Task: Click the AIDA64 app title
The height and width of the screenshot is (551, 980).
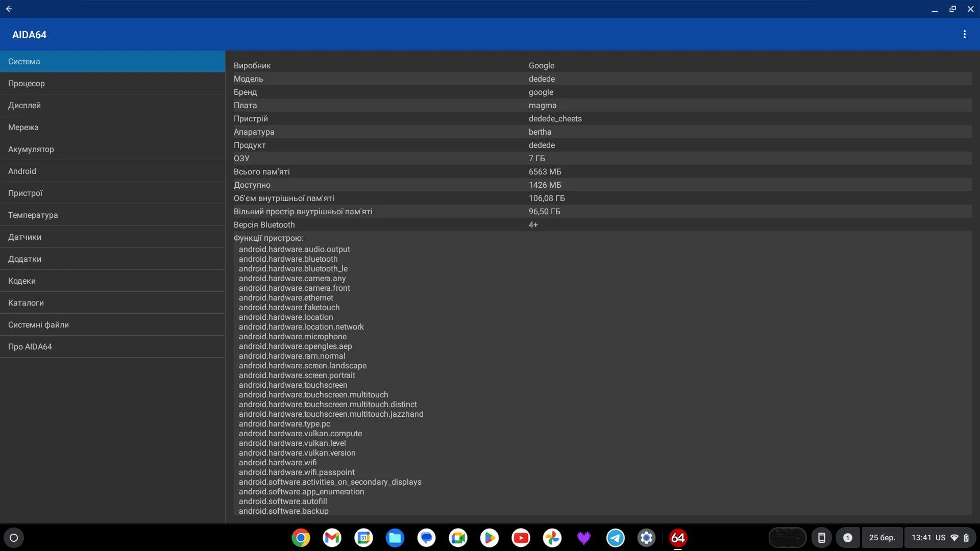Action: (29, 35)
